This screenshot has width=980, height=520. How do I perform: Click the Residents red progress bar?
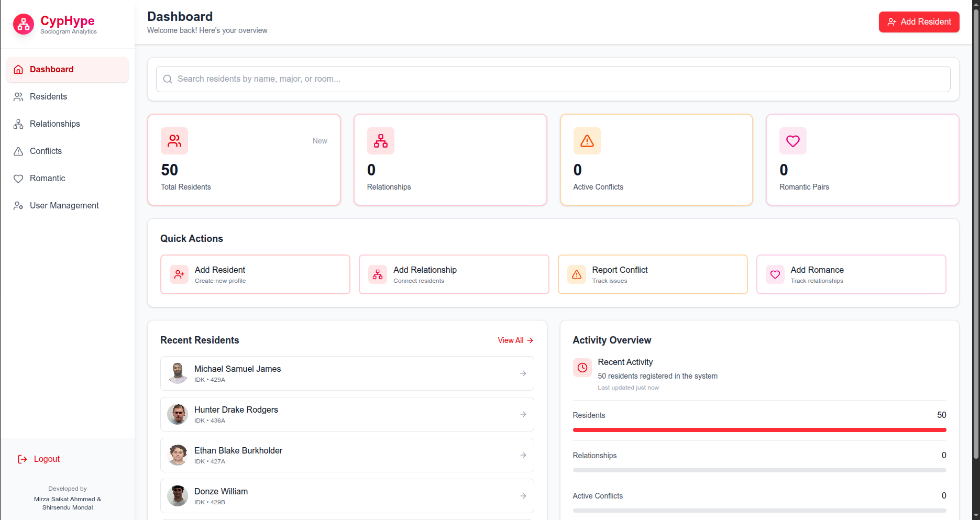759,430
